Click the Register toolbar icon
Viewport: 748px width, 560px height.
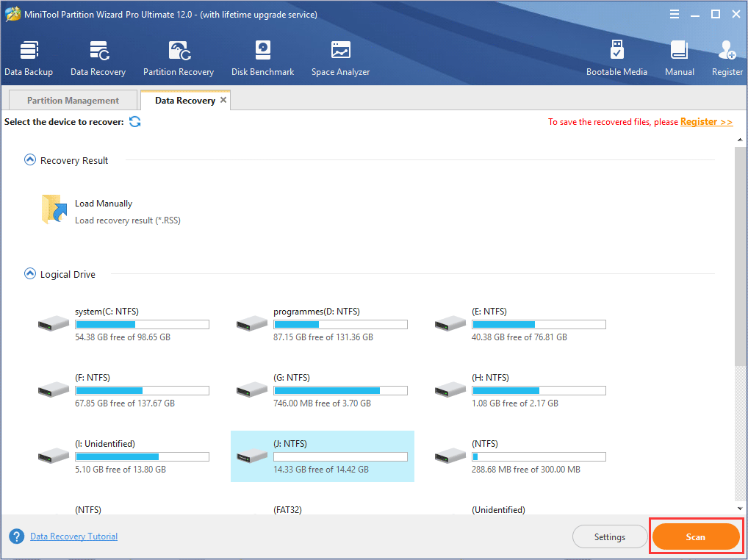[727, 59]
